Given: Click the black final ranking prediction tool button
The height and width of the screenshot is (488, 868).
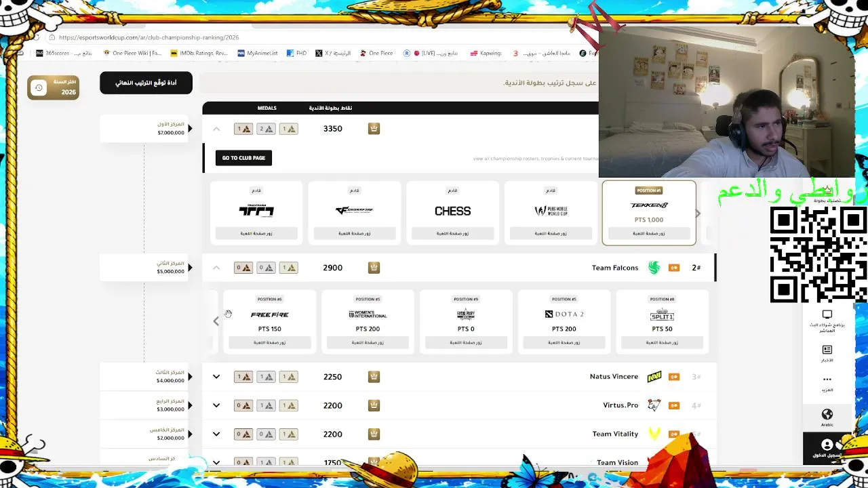Looking at the screenshot, I should [x=146, y=83].
